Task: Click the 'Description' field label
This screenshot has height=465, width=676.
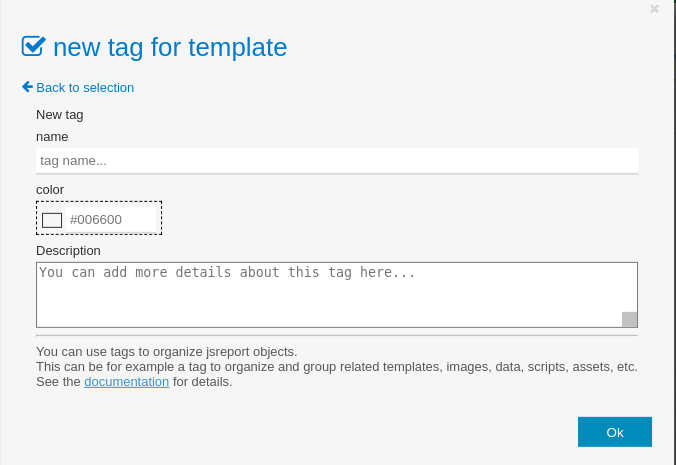Action: click(68, 250)
